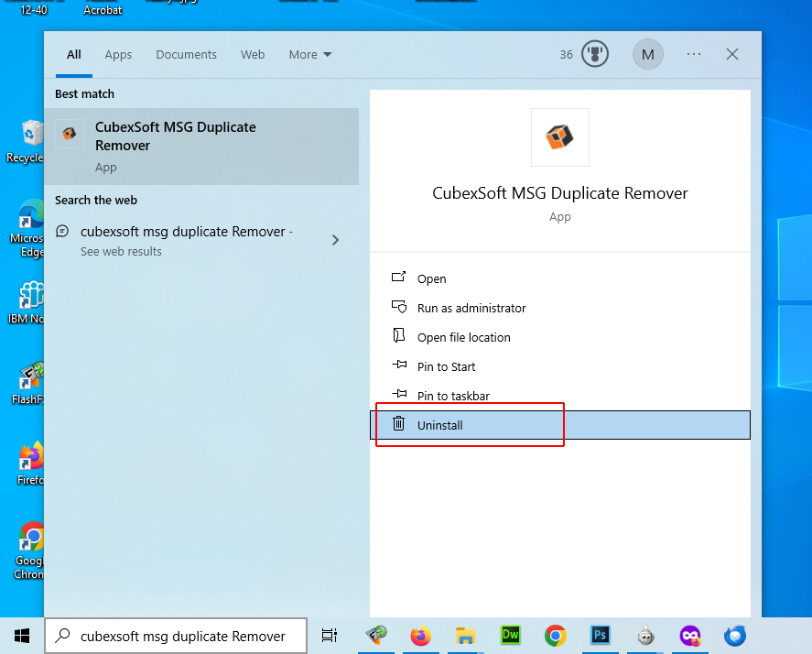Pin the app to Start
This screenshot has height=654, width=812.
[x=560, y=366]
